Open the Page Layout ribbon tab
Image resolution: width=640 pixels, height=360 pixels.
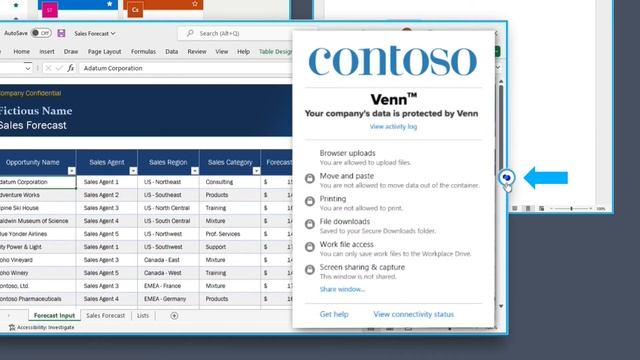[104, 51]
